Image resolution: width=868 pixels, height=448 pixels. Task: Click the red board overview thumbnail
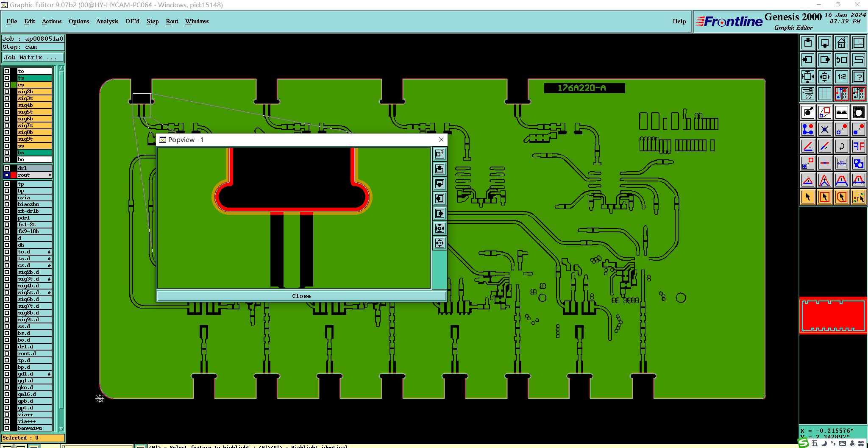pos(833,315)
